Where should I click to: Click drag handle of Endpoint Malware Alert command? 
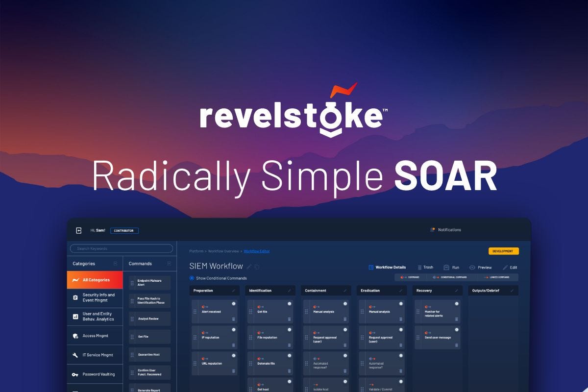(x=132, y=283)
